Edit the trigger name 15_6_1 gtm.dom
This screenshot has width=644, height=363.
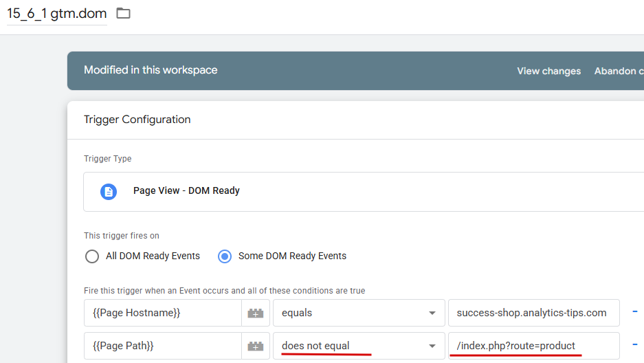tap(56, 14)
